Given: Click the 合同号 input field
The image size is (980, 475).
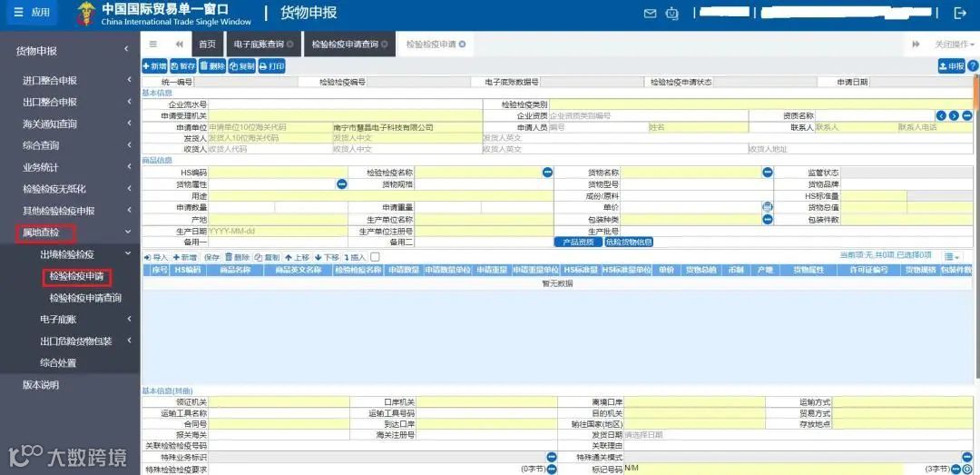Looking at the screenshot, I should (x=279, y=423).
